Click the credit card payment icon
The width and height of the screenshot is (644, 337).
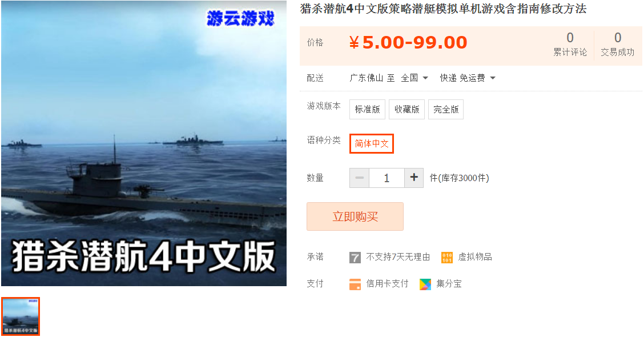point(355,284)
